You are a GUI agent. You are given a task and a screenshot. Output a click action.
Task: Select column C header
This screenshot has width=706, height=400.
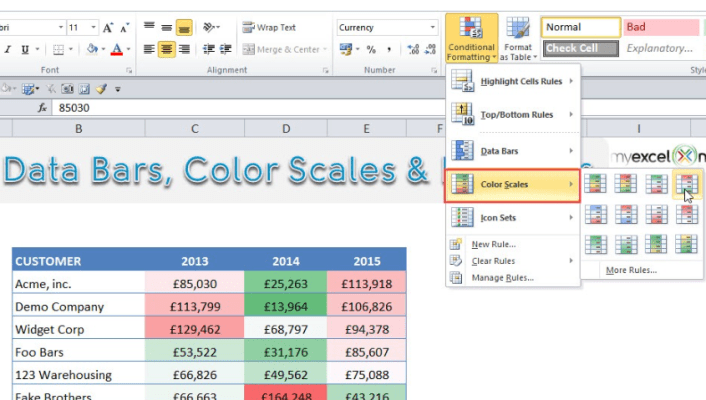(195, 129)
